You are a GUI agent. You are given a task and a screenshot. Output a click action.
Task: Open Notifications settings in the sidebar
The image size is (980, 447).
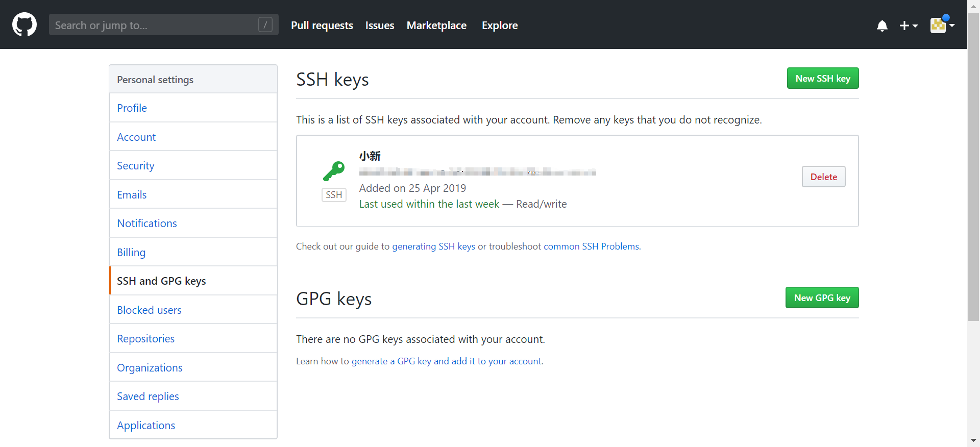(193, 223)
